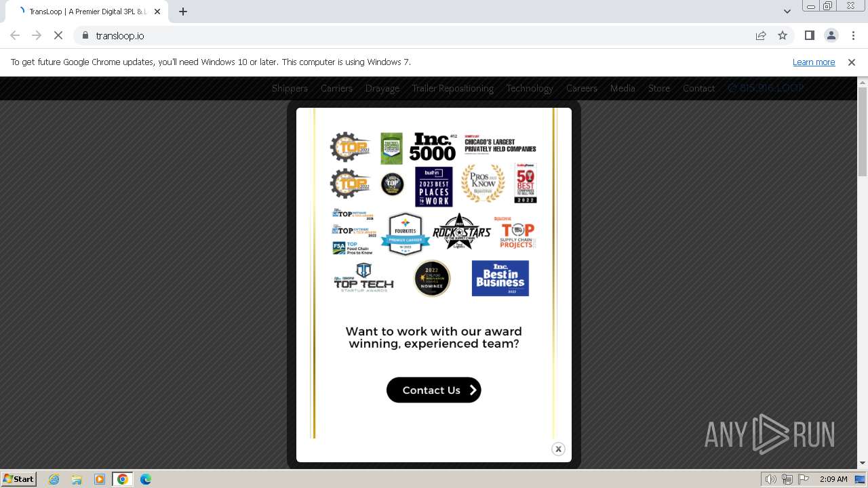Open the Contact menu item

[699, 88]
